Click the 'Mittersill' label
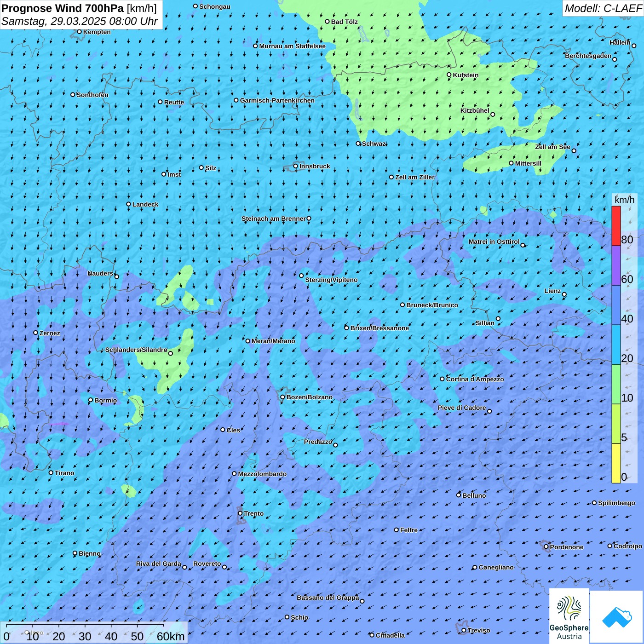The width and height of the screenshot is (644, 644). [x=528, y=163]
